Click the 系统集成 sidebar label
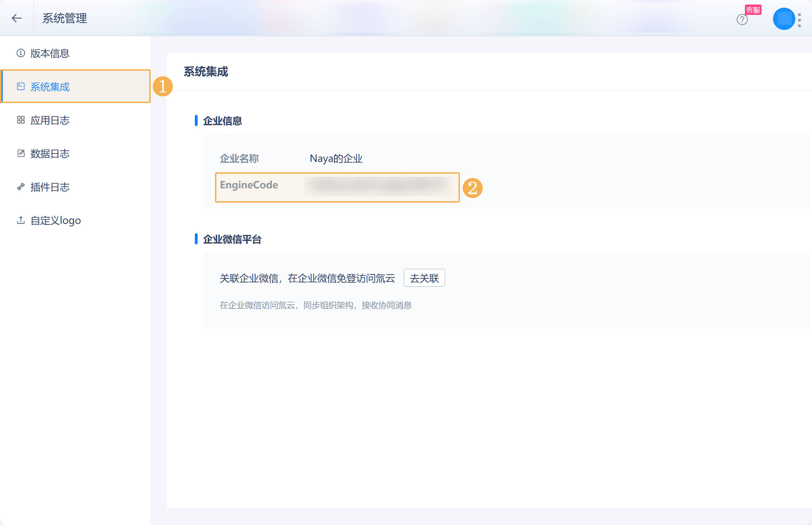Screen dimensions: 812x525 point(50,87)
